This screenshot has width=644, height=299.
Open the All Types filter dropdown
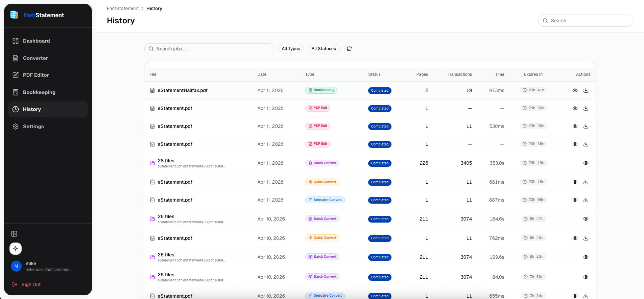coord(291,49)
